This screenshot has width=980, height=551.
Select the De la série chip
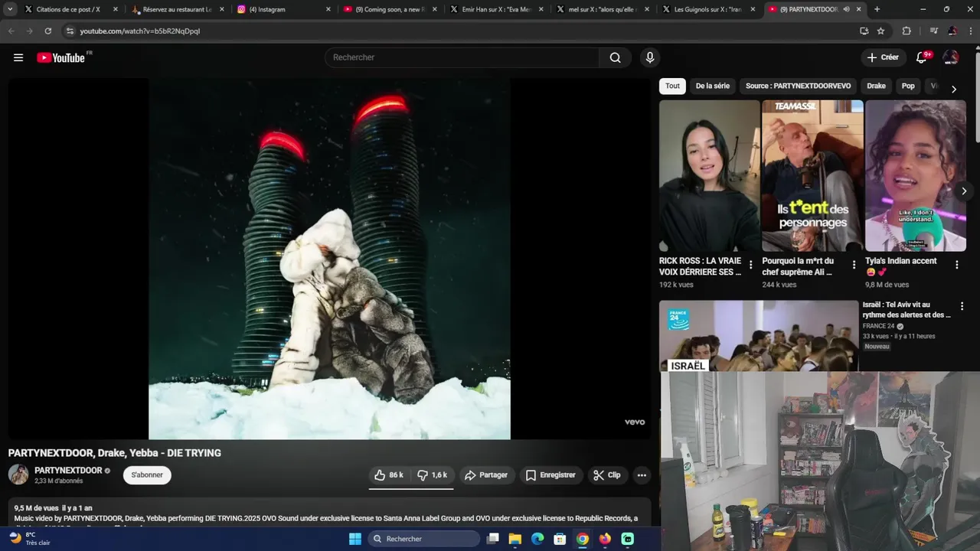click(713, 86)
